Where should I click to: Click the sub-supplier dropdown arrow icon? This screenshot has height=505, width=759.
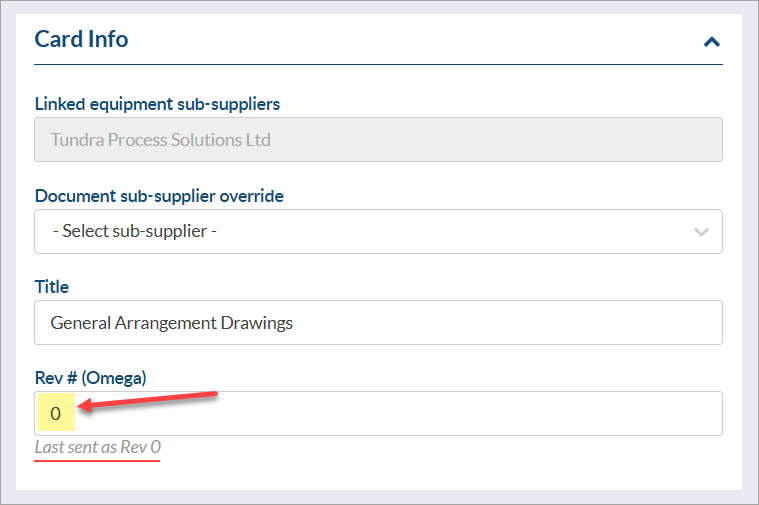tap(702, 232)
